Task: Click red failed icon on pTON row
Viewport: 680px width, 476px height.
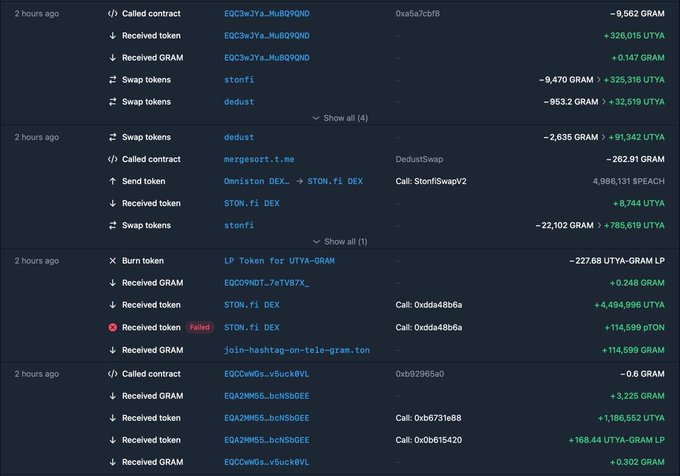Action: click(112, 327)
